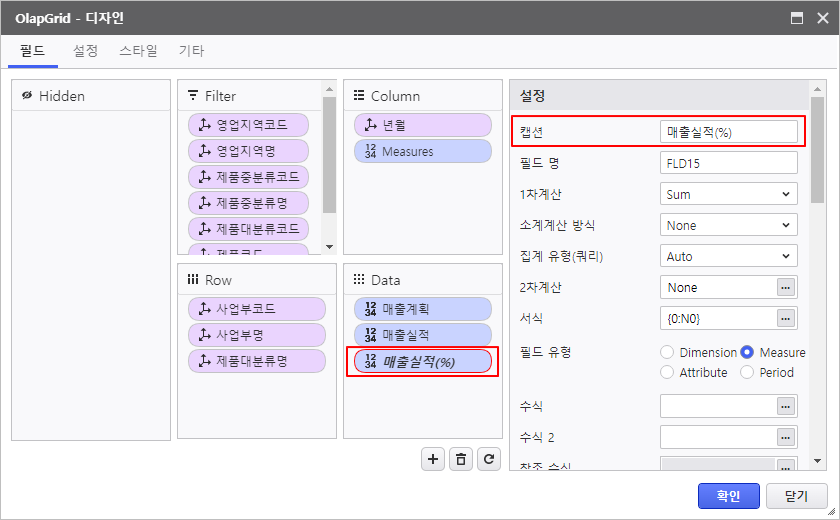The image size is (840, 520).
Task: Open the 1차계산 Sum dropdown
Action: pyautogui.click(x=729, y=194)
